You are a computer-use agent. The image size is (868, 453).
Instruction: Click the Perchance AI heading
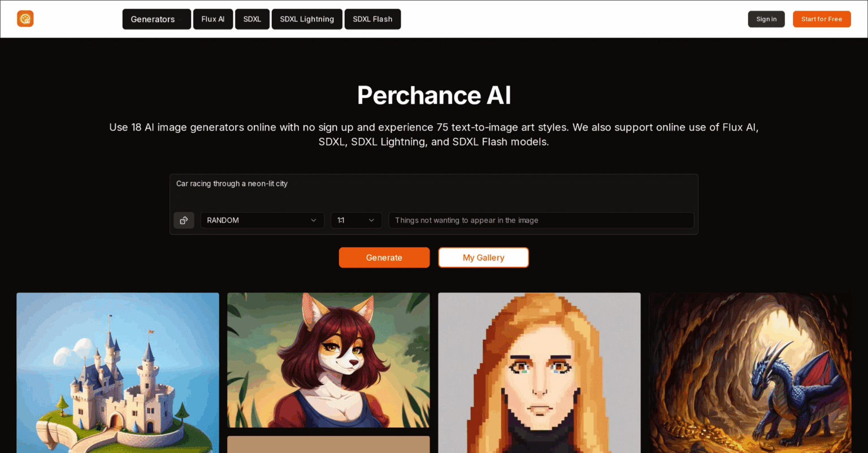click(434, 95)
